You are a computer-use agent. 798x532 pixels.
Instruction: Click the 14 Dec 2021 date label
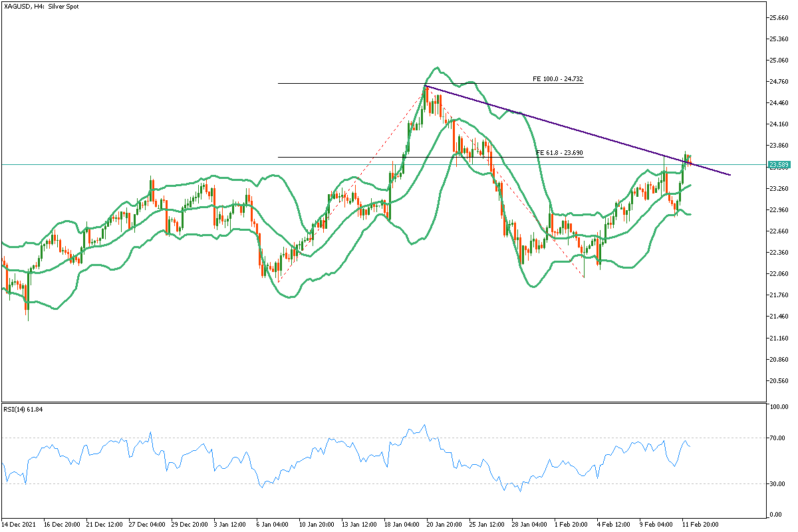(x=19, y=525)
